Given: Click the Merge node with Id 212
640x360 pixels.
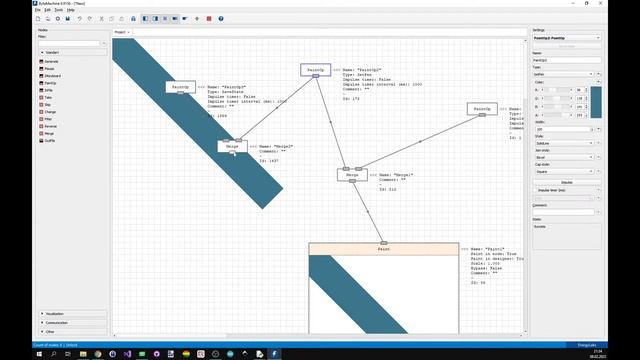Looking at the screenshot, I should tap(352, 175).
